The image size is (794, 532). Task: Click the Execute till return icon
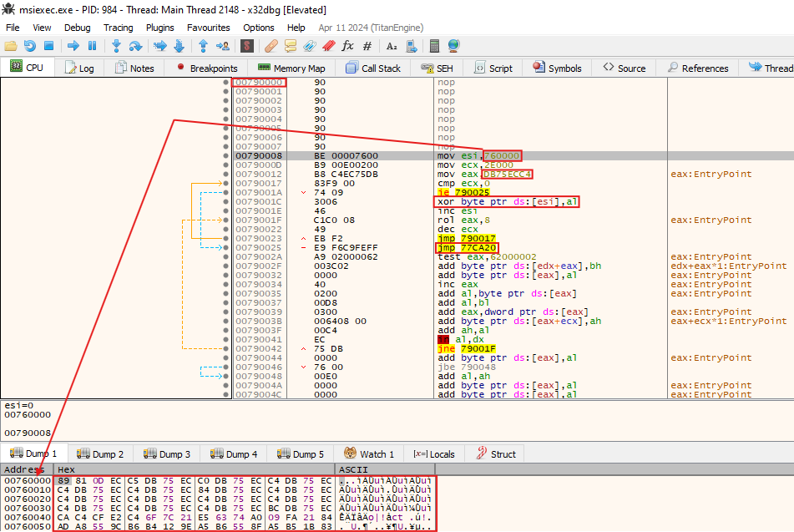203,46
